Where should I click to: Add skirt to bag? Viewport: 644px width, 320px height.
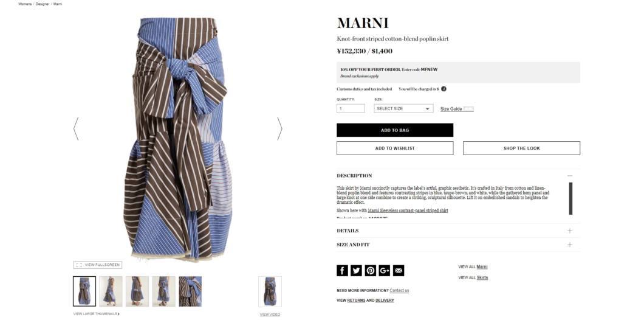point(395,130)
